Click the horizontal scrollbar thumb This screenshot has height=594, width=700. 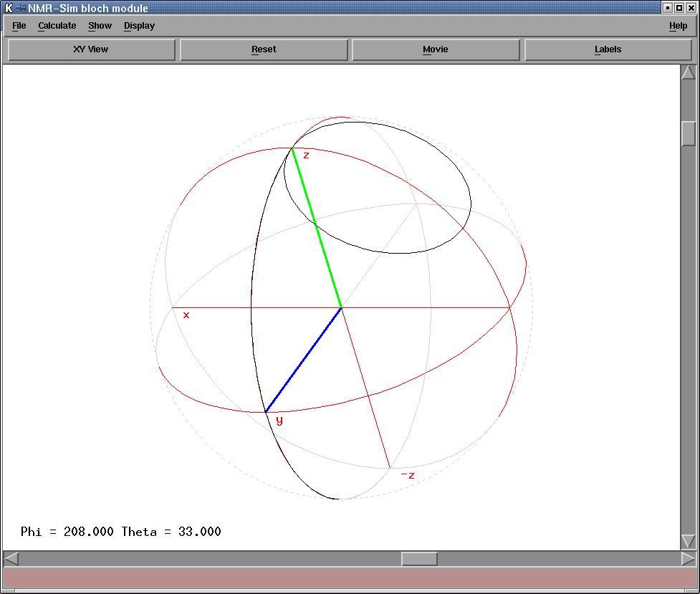pos(419,559)
